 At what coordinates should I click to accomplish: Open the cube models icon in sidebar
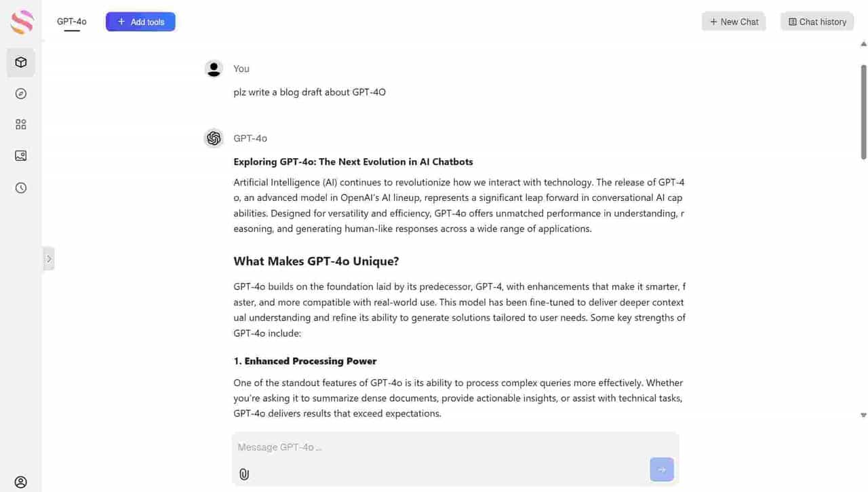(x=21, y=62)
